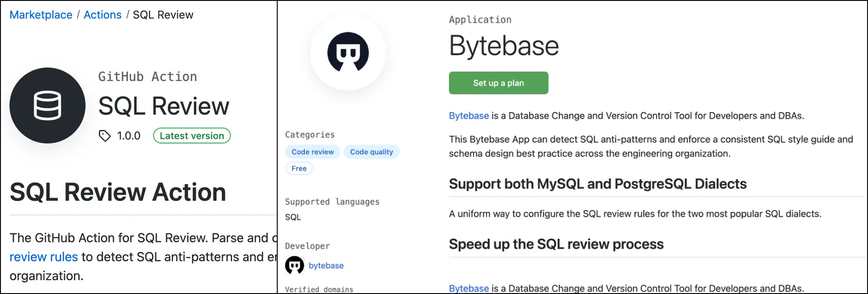
Task: Open Bytebase link in the first description line
Action: click(469, 116)
